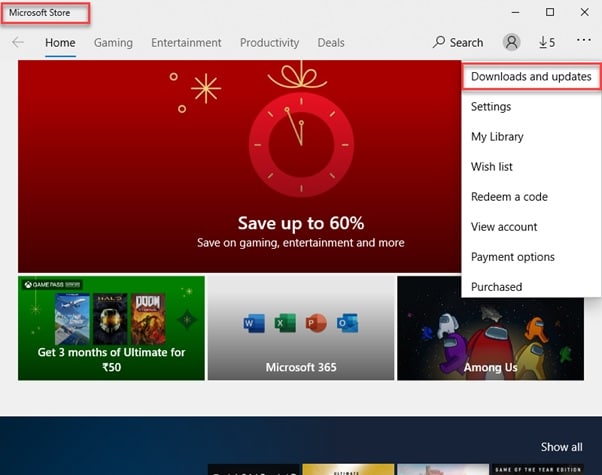
Task: Minimize the Microsoft Store window
Action: click(x=516, y=12)
